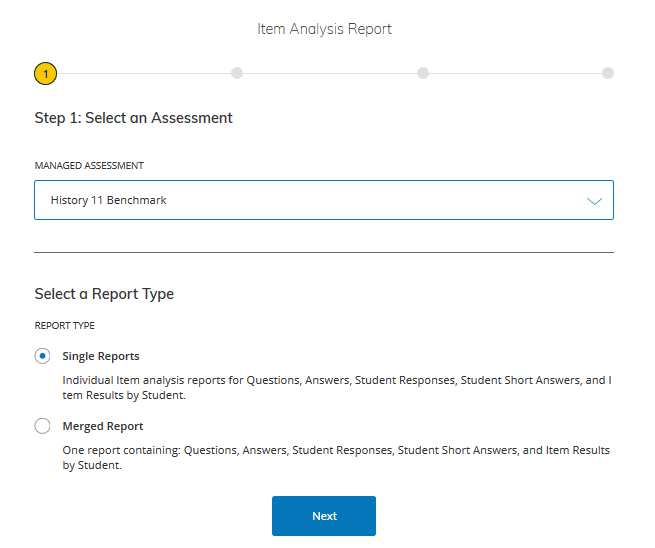Image resolution: width=655 pixels, height=548 pixels.
Task: Click the Single Reports description text
Action: (336, 387)
